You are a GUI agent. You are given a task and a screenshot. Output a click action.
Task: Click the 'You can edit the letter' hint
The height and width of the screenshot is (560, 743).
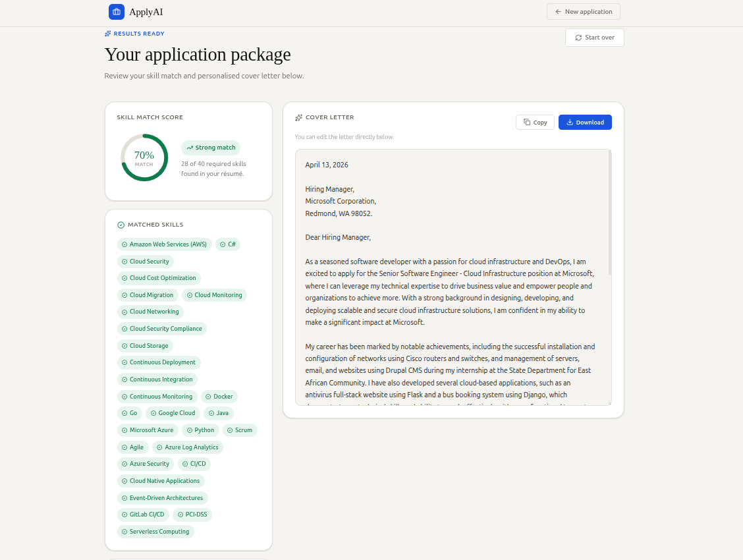pyautogui.click(x=344, y=137)
